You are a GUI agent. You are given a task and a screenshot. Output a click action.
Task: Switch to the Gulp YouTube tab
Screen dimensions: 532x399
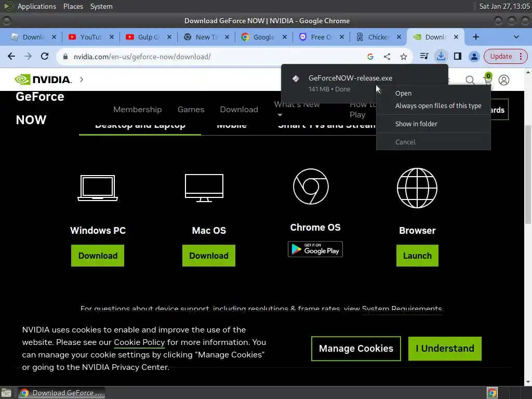coord(148,37)
